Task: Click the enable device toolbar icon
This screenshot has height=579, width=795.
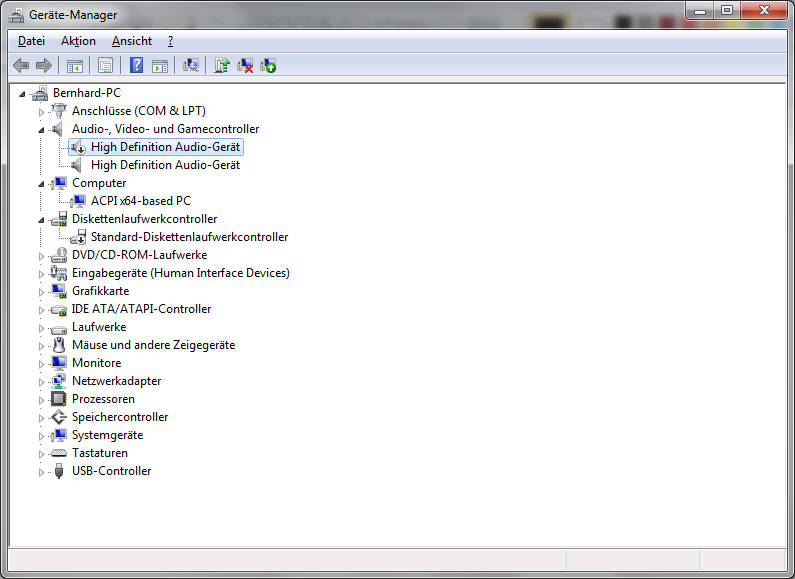Action: (268, 65)
